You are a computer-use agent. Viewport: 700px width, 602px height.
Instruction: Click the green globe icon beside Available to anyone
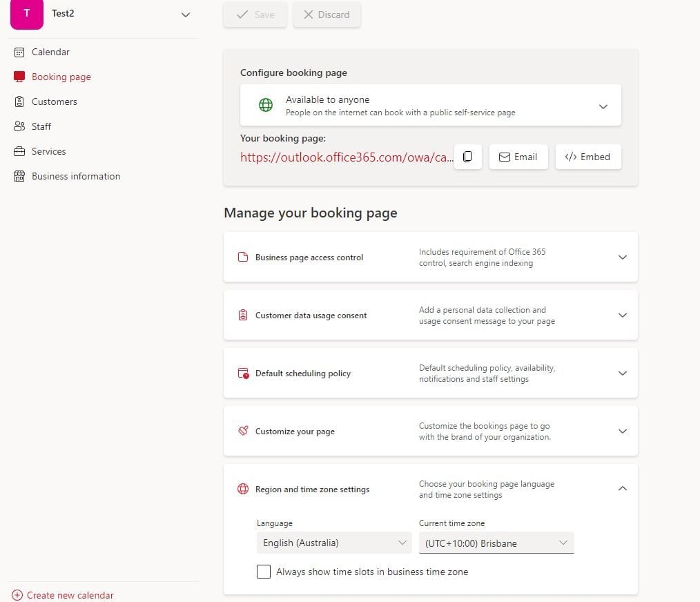point(266,105)
